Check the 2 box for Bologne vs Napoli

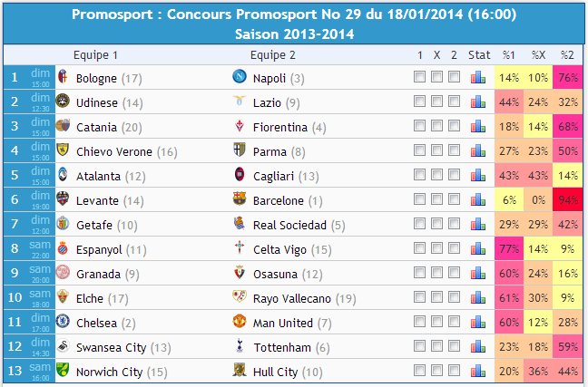click(x=454, y=77)
